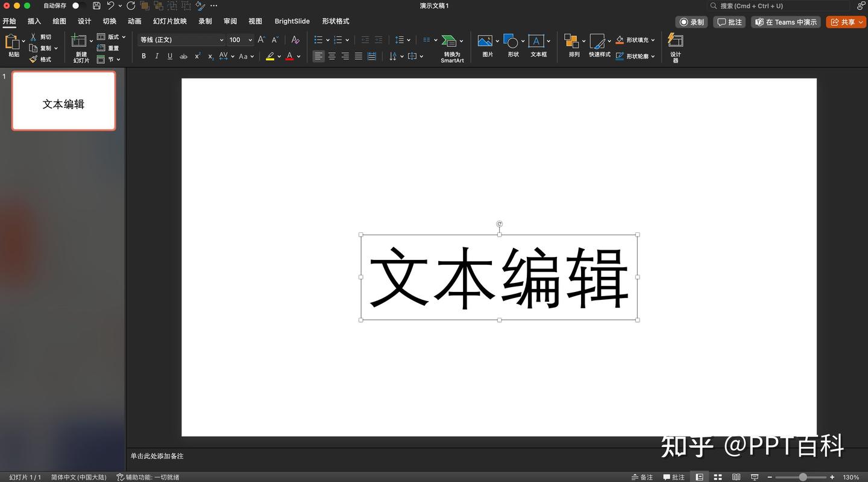Open the 幻灯片放映 ribbon tab
This screenshot has height=482, width=868.
(169, 21)
